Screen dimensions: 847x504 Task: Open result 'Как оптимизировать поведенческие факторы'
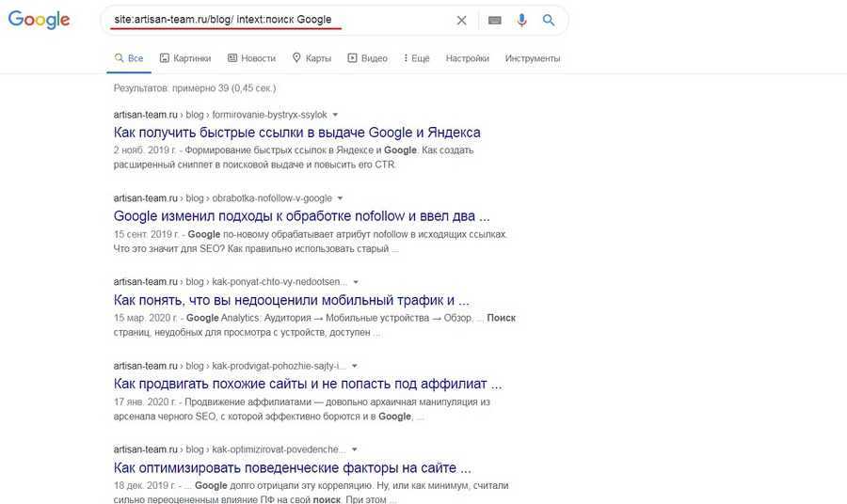(x=292, y=467)
